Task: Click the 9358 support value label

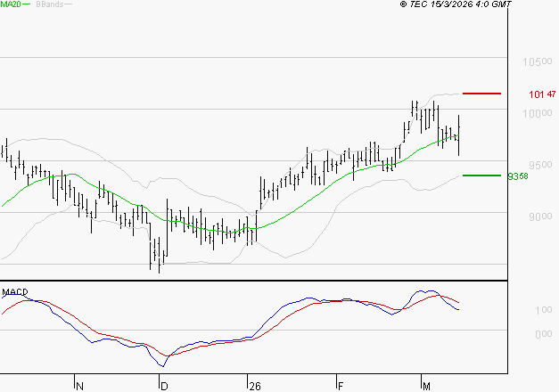Action: (x=518, y=176)
